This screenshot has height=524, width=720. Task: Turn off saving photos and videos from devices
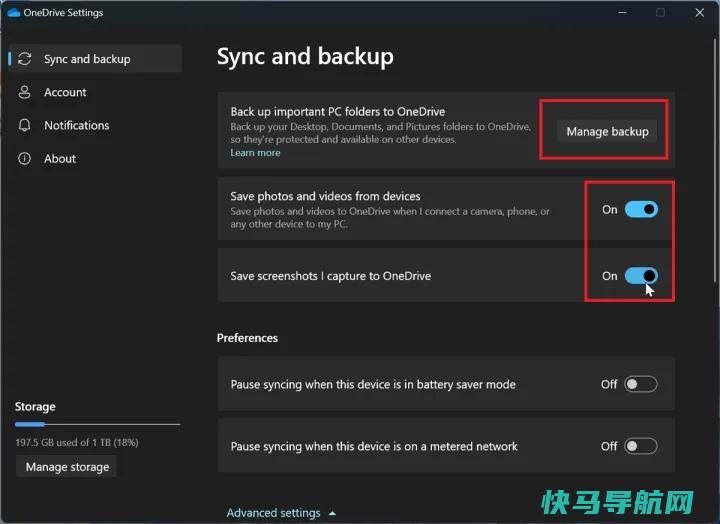coord(641,209)
